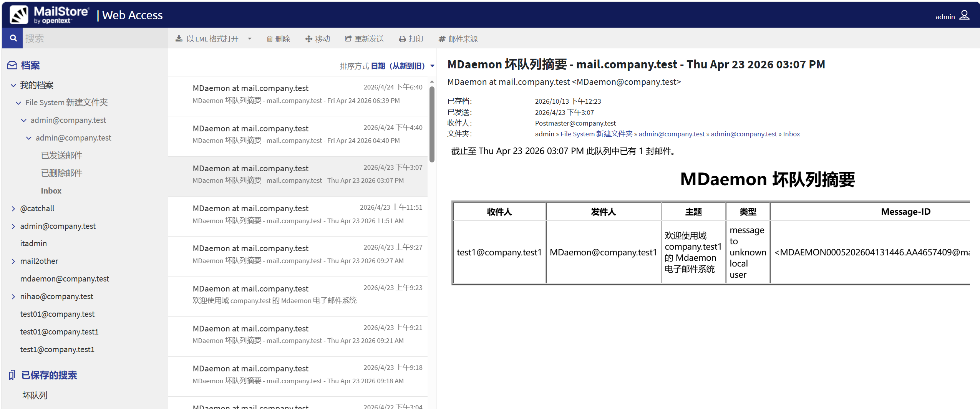Click the 重新发送 toolbar button
Viewport: 980px width, 409px height.
365,39
